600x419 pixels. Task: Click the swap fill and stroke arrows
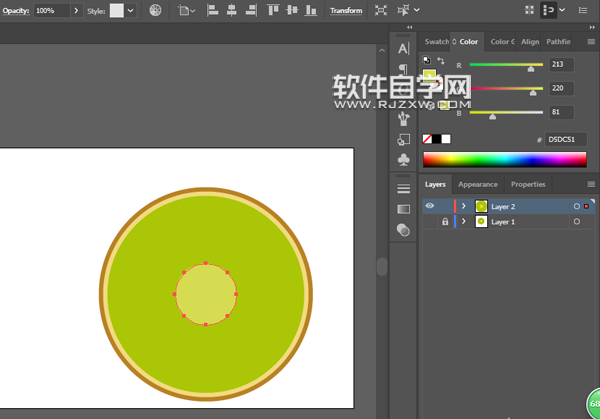click(441, 61)
